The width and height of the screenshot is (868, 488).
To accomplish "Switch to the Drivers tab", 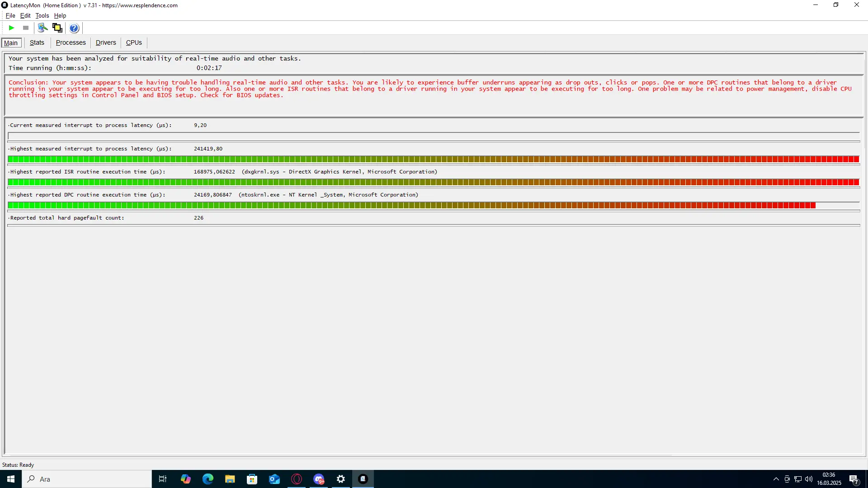I will (x=106, y=42).
